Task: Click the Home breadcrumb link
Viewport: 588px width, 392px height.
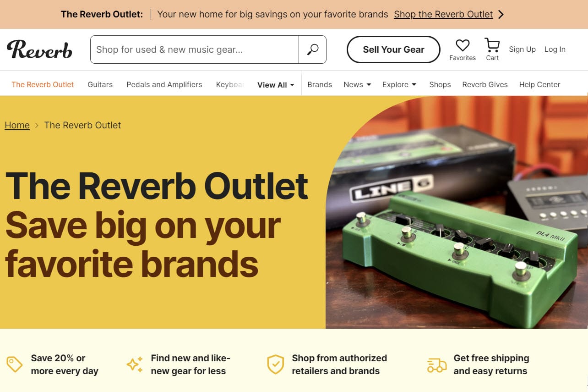Action: pyautogui.click(x=17, y=125)
